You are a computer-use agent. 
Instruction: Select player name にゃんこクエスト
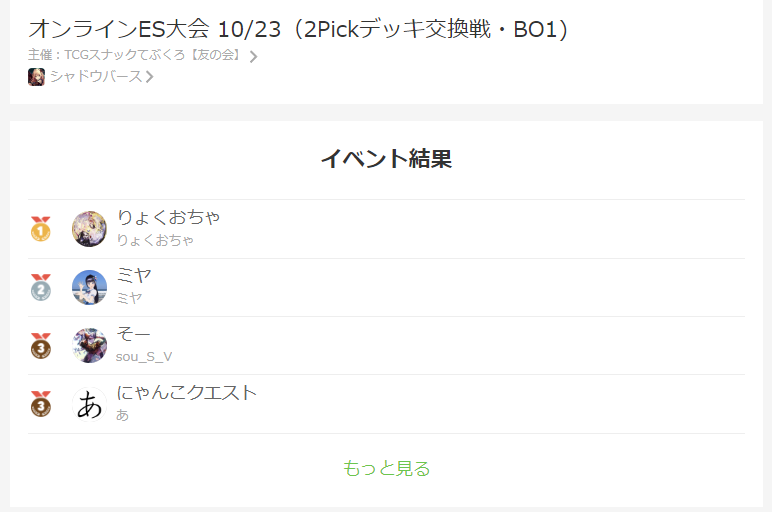pyautogui.click(x=187, y=393)
